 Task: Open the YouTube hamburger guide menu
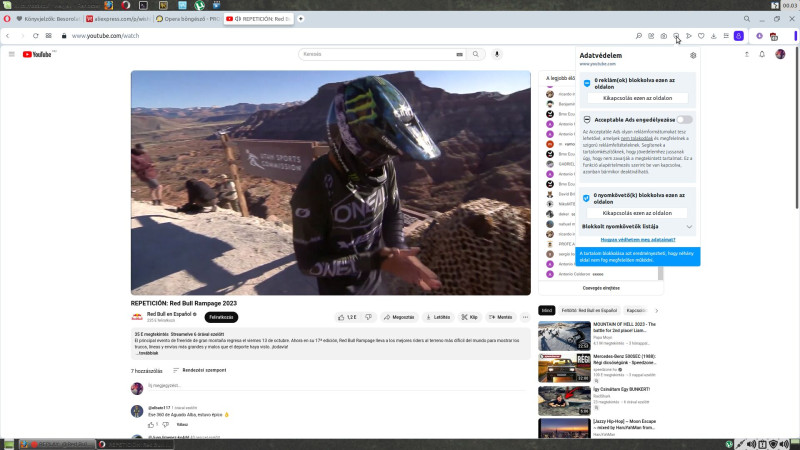(x=12, y=54)
